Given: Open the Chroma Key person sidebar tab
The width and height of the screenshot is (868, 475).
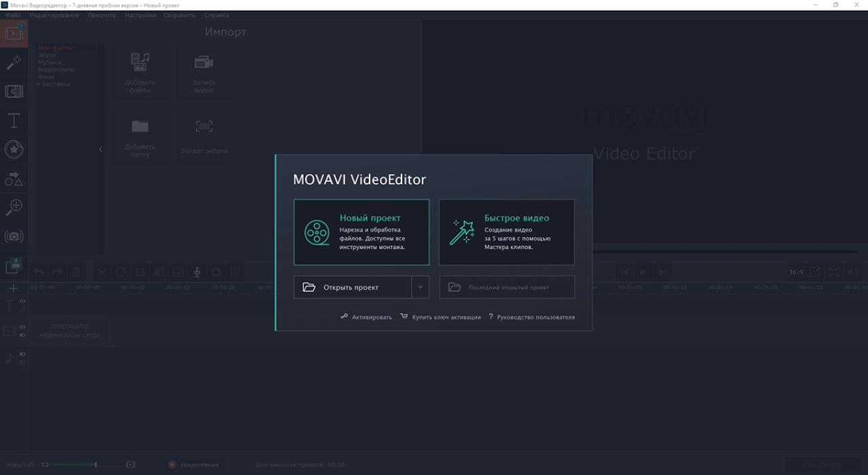Looking at the screenshot, I should pos(14,266).
